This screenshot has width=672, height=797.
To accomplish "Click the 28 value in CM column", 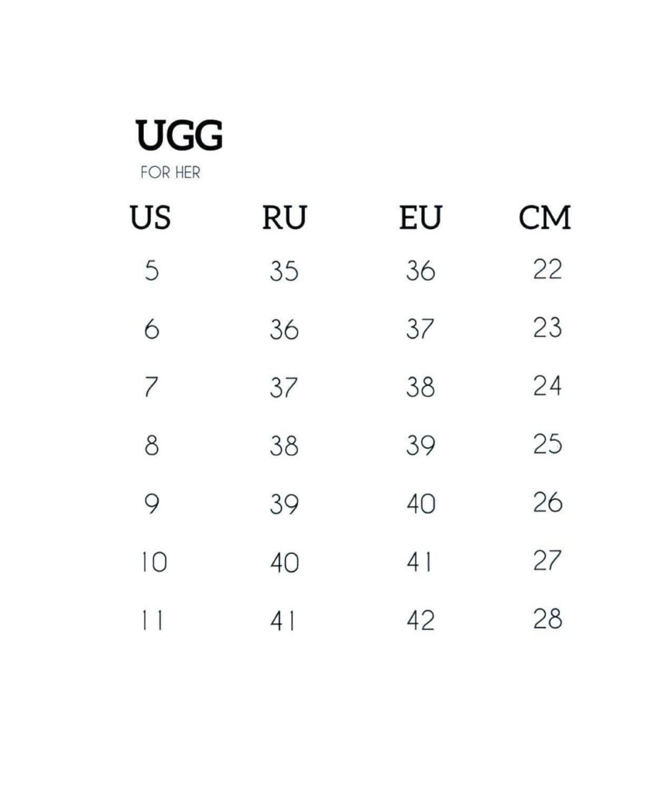I will (x=548, y=619).
